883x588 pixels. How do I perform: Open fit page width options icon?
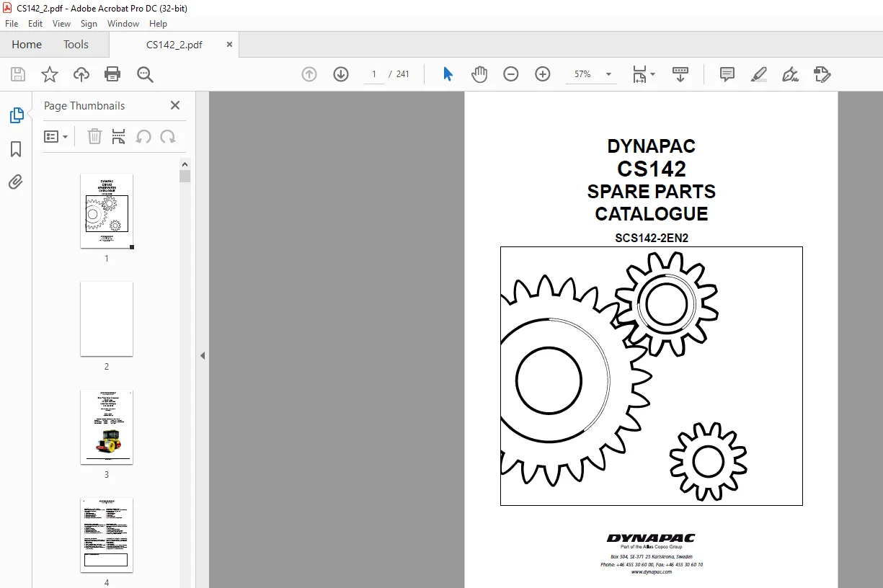pyautogui.click(x=643, y=74)
